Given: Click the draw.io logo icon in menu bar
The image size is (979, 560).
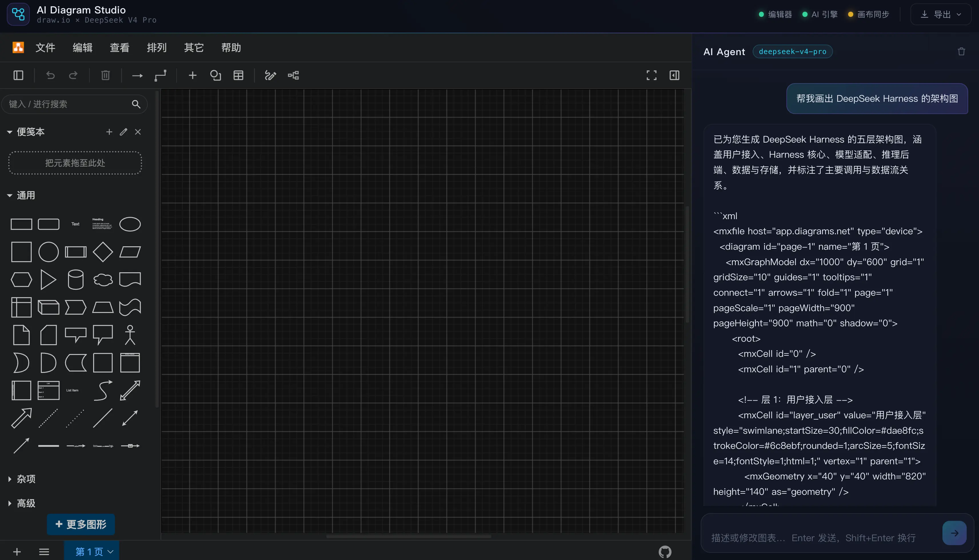Looking at the screenshot, I should pyautogui.click(x=18, y=47).
